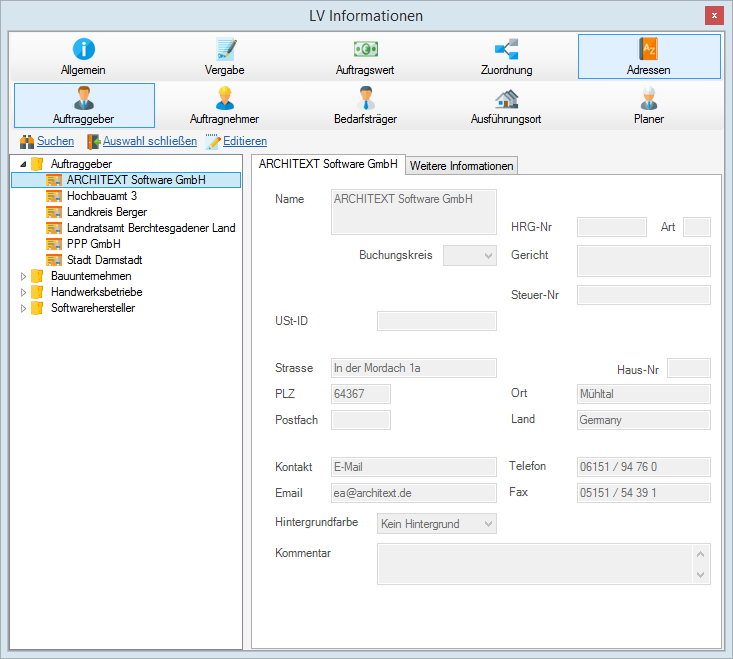Expand the Bauunternehmen tree node

pos(23,277)
